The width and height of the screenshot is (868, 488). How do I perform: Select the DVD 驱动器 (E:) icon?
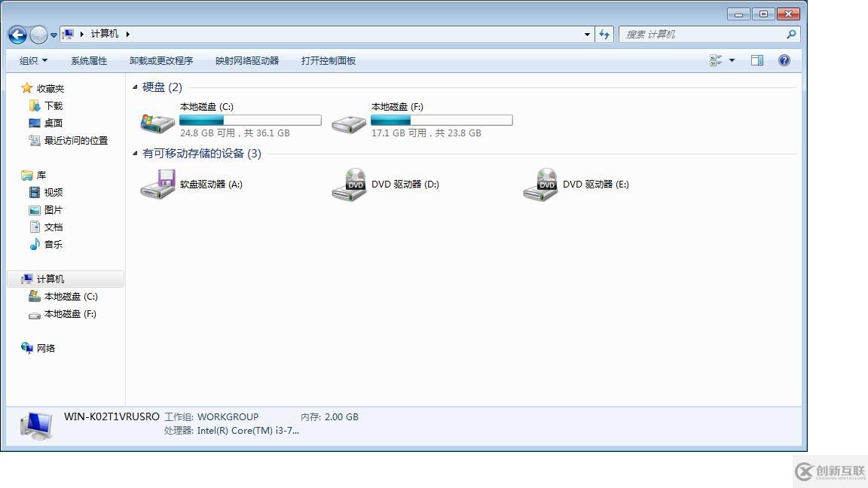point(540,185)
